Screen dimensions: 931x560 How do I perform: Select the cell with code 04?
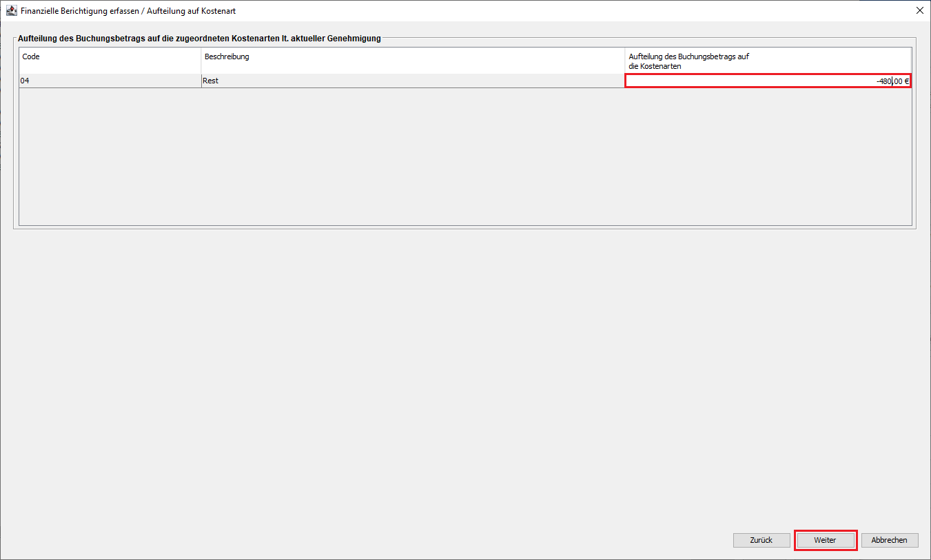pos(109,81)
